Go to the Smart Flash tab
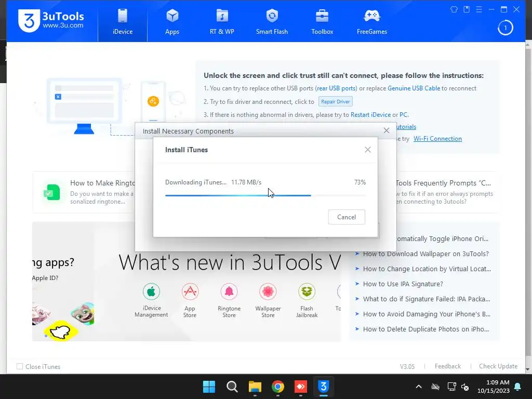532x399 pixels. (x=272, y=22)
